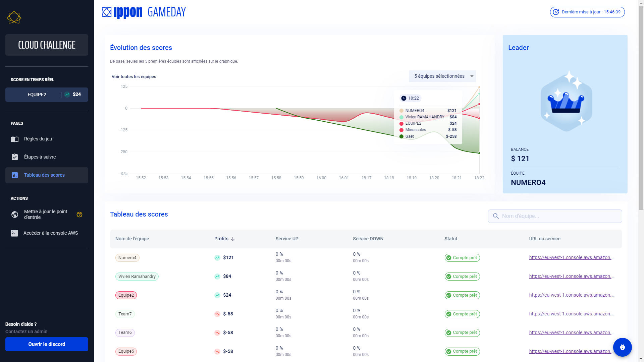Image resolution: width=644 pixels, height=362 pixels.
Task: Click the EQUIPE2 real-time score card
Action: tap(47, 95)
